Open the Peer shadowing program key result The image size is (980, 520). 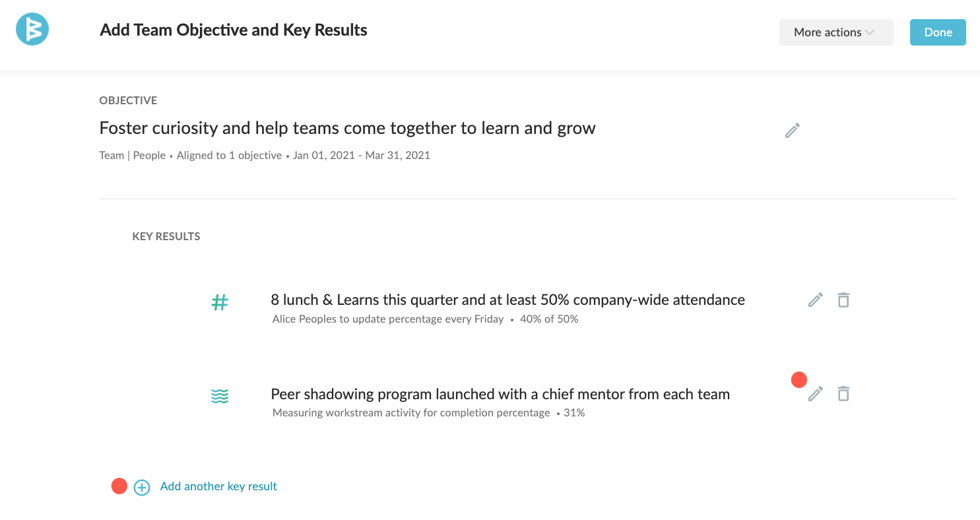click(500, 394)
